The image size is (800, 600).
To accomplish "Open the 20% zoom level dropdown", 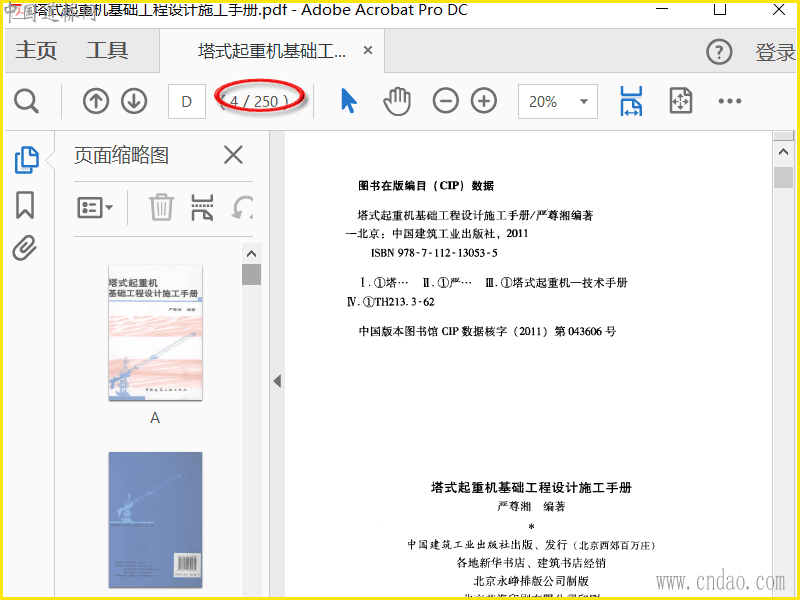I will click(558, 102).
